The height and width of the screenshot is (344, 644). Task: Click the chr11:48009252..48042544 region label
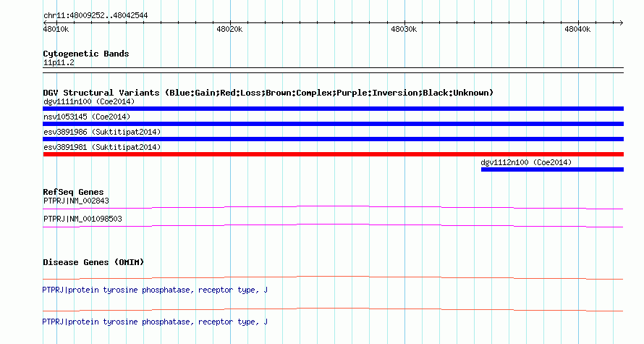tap(96, 15)
